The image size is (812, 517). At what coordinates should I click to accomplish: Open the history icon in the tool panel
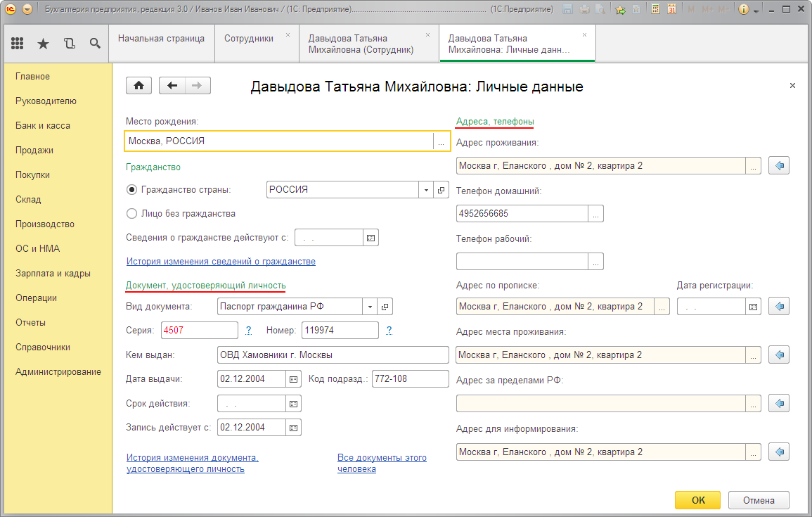69,44
